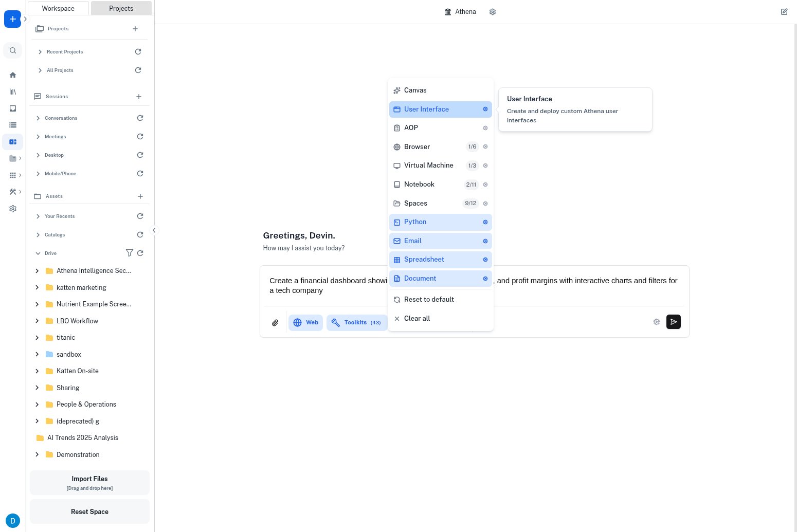Screen dimensions: 797x532
Task: Refresh Recent Projects
Action: 138,52
